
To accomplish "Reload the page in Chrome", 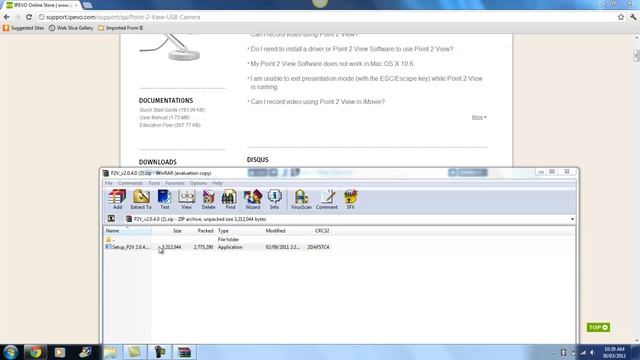I will [x=29, y=17].
